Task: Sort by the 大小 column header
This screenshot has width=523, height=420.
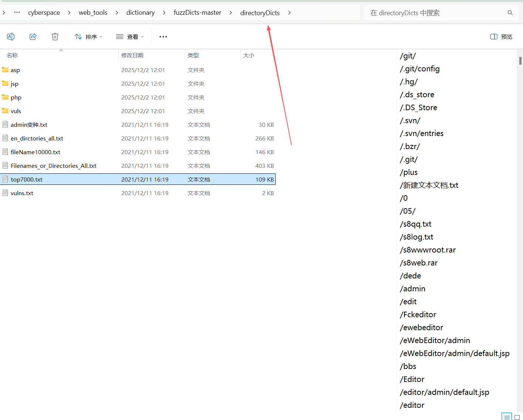Action: 249,55
